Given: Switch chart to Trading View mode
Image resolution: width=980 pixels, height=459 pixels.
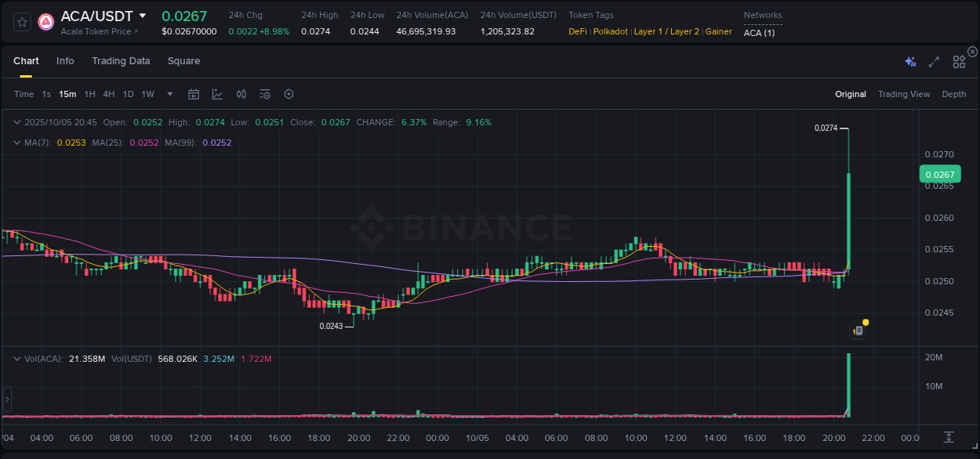Looking at the screenshot, I should pyautogui.click(x=904, y=94).
